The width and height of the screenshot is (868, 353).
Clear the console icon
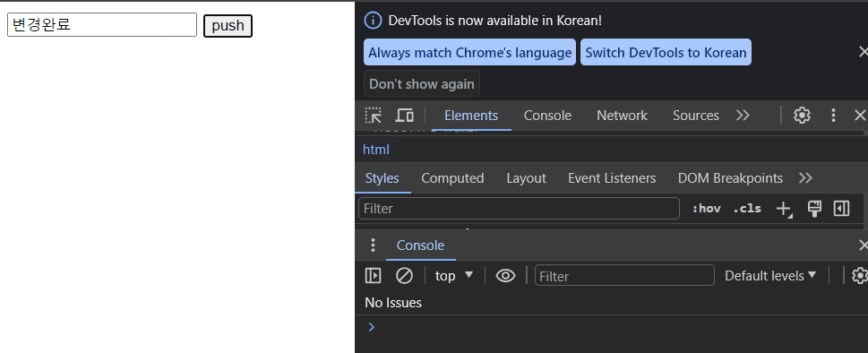pos(404,276)
